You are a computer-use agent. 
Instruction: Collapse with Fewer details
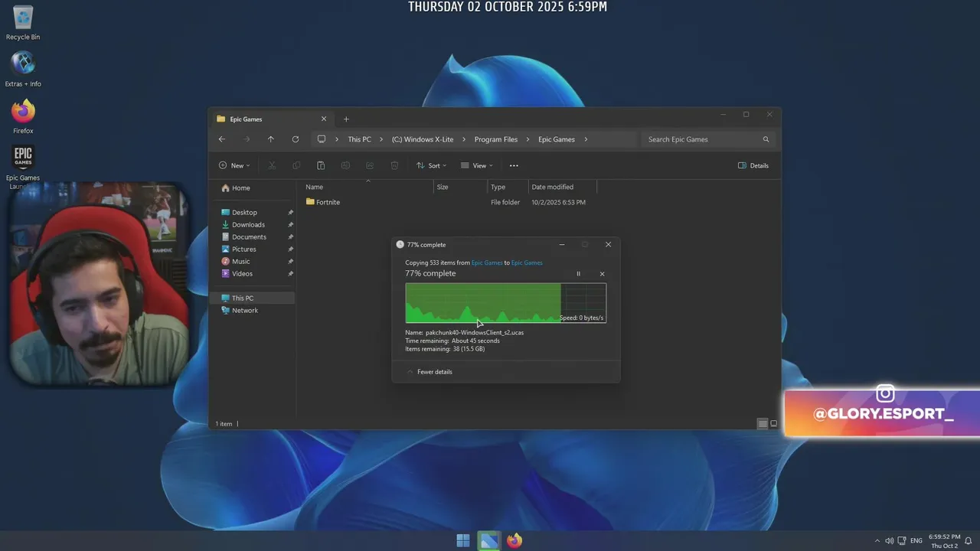pyautogui.click(x=430, y=372)
